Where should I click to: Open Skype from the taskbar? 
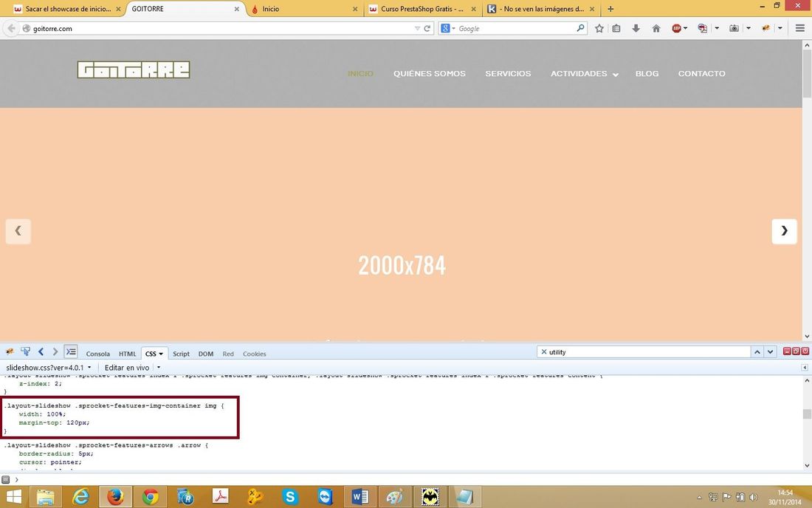(x=290, y=497)
